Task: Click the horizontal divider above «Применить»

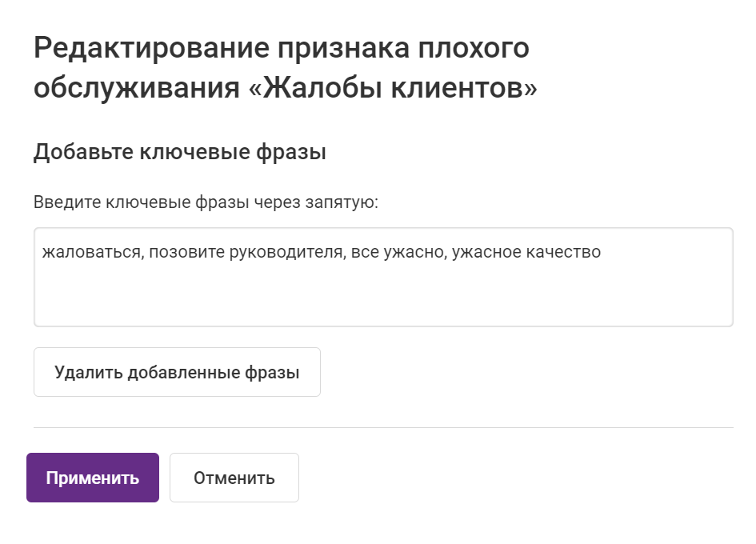Action: tap(383, 428)
